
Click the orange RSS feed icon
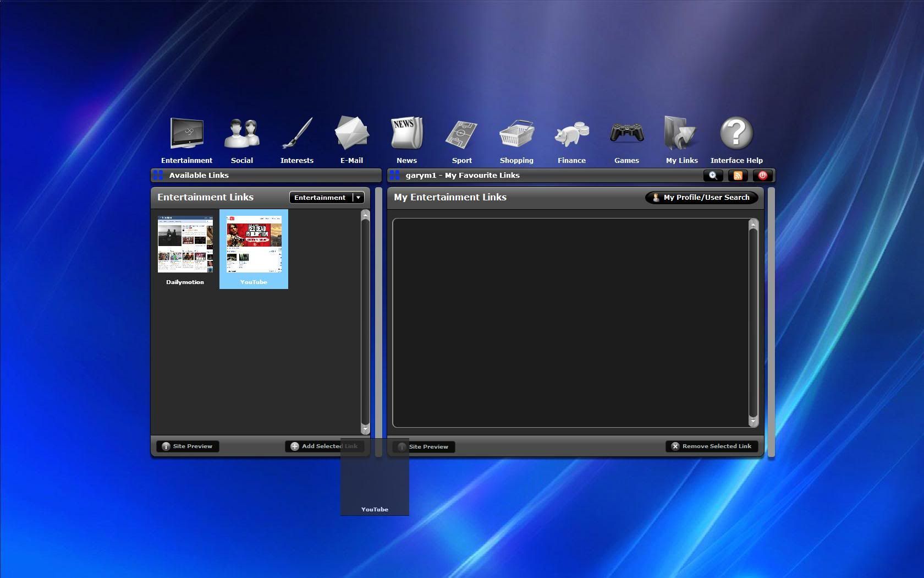click(738, 176)
